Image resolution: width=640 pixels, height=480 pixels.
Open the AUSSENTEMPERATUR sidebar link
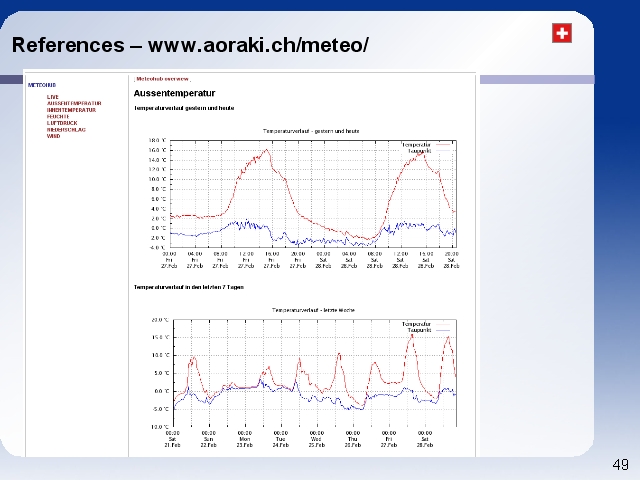(x=74, y=104)
